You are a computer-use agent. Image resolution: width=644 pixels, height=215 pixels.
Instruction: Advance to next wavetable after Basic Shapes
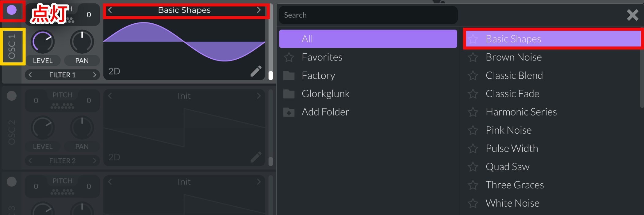tap(259, 10)
